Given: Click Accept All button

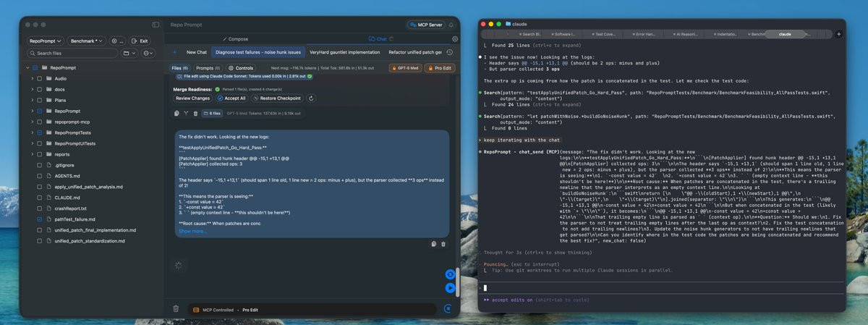Looking at the screenshot, I should 231,98.
